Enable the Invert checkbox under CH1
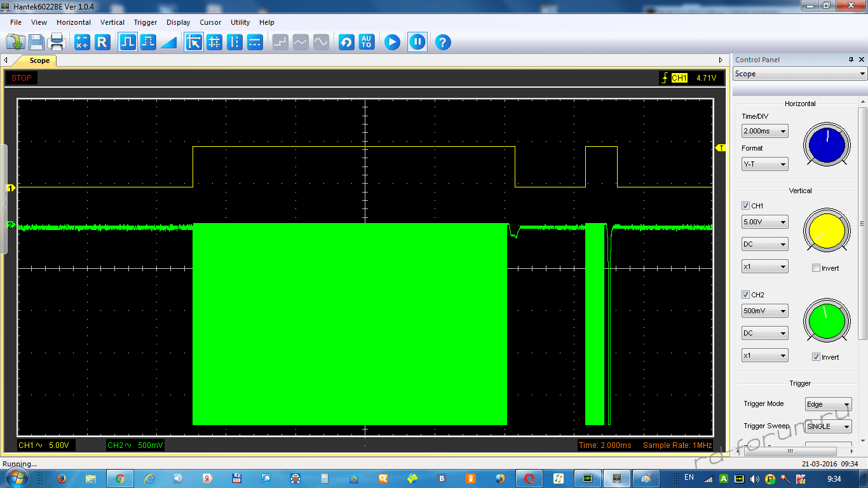The image size is (868, 488). (x=817, y=268)
